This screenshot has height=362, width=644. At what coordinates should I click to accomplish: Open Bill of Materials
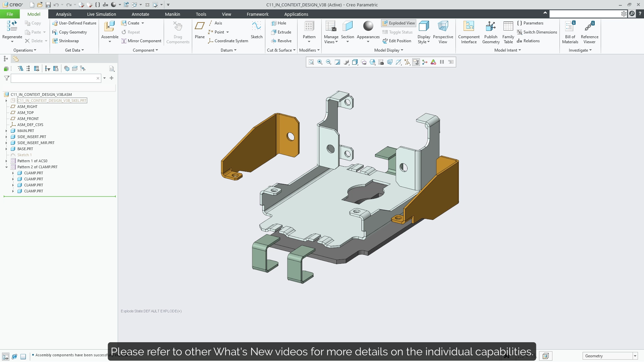pos(570,32)
